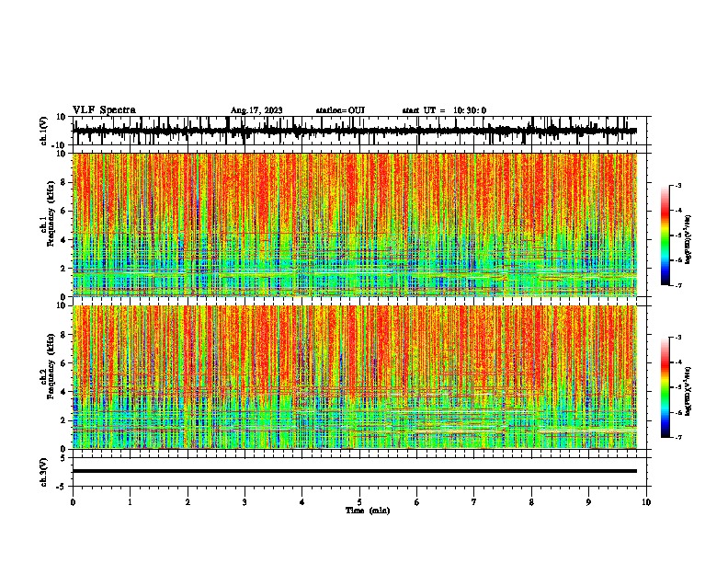Click the "ch.1(V)" waveform axis label

44,131
